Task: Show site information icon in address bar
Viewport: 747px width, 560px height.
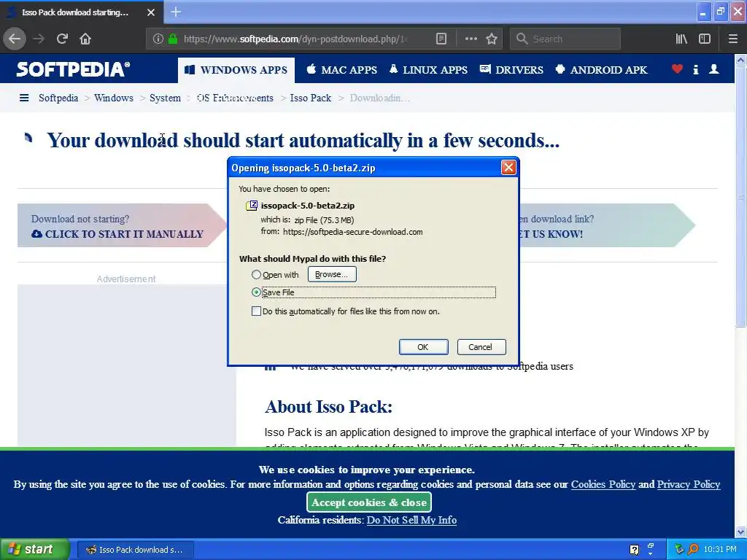Action: pos(158,39)
